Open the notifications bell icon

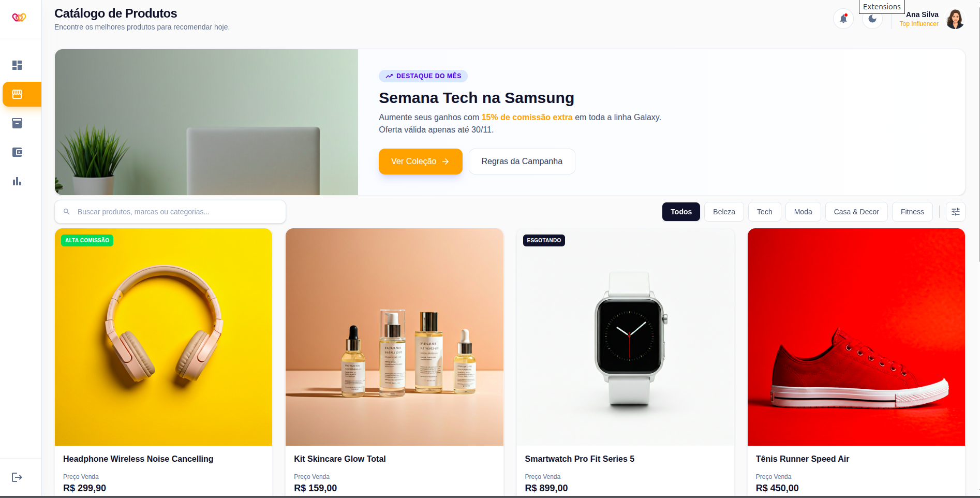pyautogui.click(x=843, y=19)
